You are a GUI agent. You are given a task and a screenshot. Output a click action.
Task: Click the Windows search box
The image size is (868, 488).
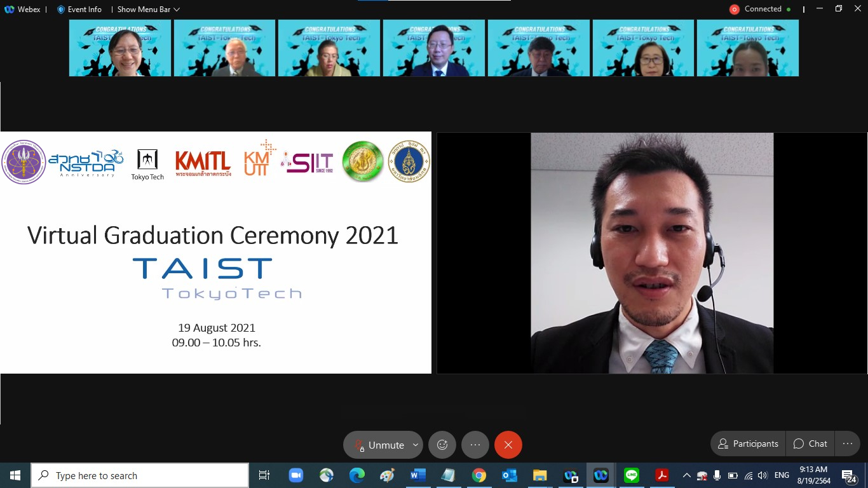[140, 475]
